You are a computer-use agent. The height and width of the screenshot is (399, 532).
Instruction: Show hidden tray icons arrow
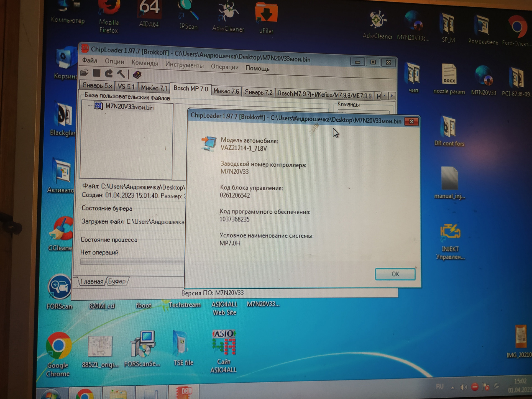point(452,387)
